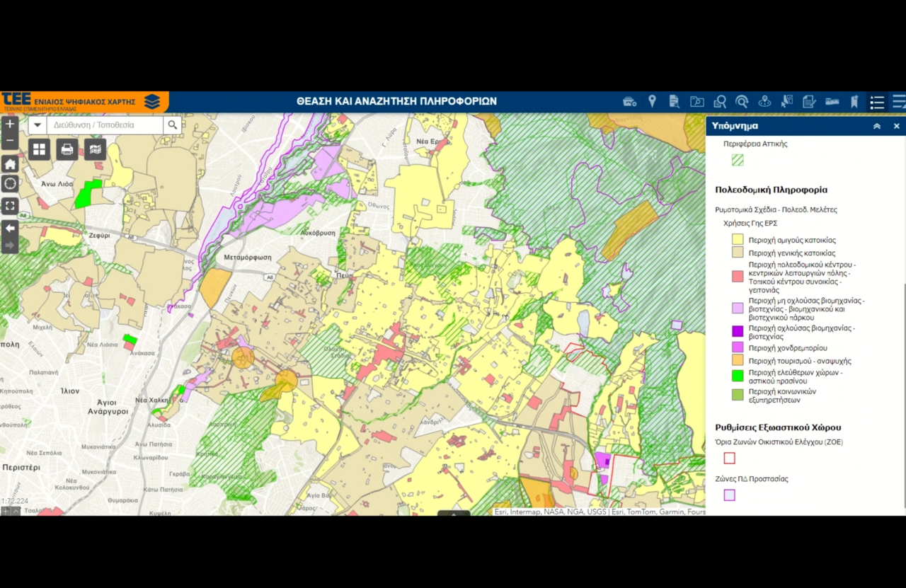Open the map pin location tool
Viewport: 906px width, 588px height.
[652, 102]
